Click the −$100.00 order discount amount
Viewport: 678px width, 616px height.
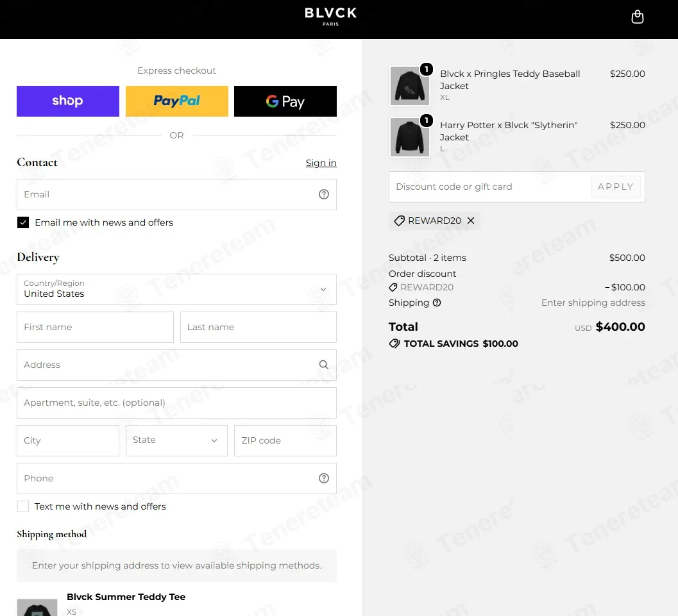pyautogui.click(x=625, y=287)
